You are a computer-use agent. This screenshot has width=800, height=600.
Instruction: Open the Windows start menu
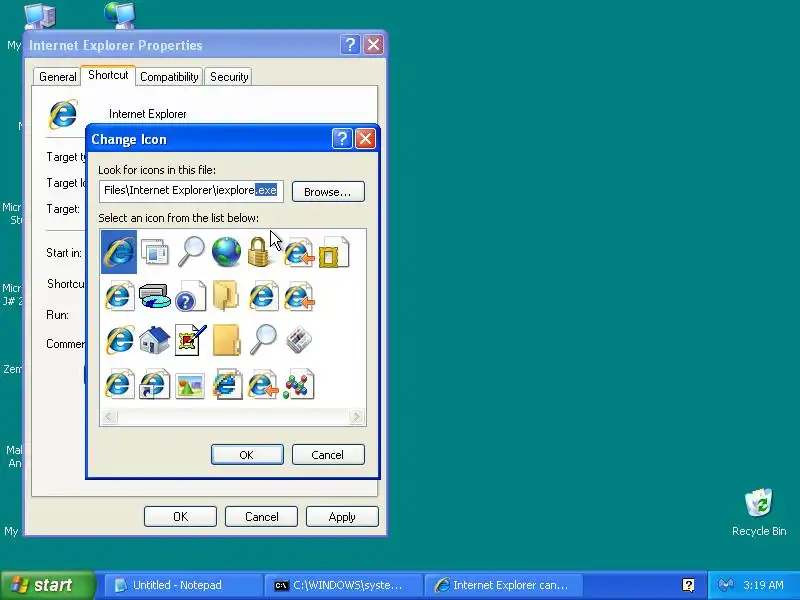[47, 585]
